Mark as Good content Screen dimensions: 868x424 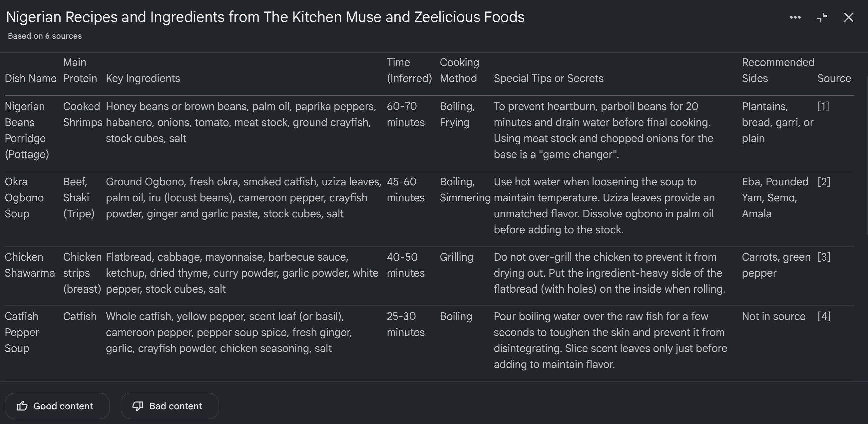(x=57, y=406)
